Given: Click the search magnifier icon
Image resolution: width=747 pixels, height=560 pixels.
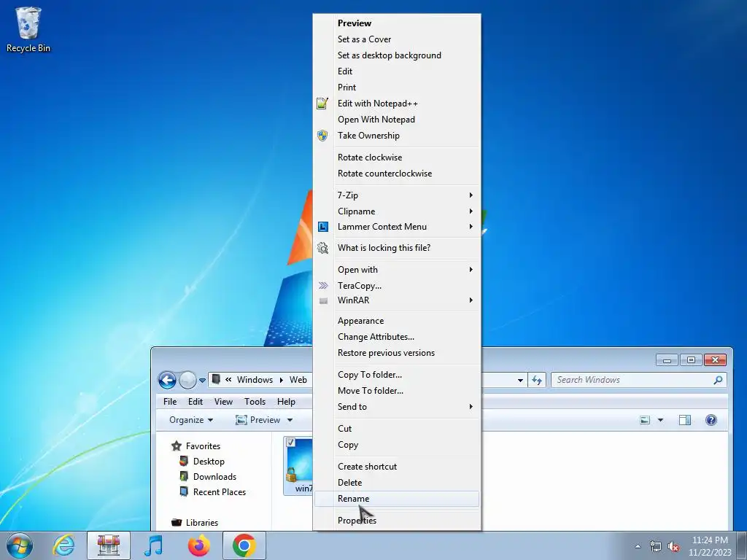Looking at the screenshot, I should (718, 380).
